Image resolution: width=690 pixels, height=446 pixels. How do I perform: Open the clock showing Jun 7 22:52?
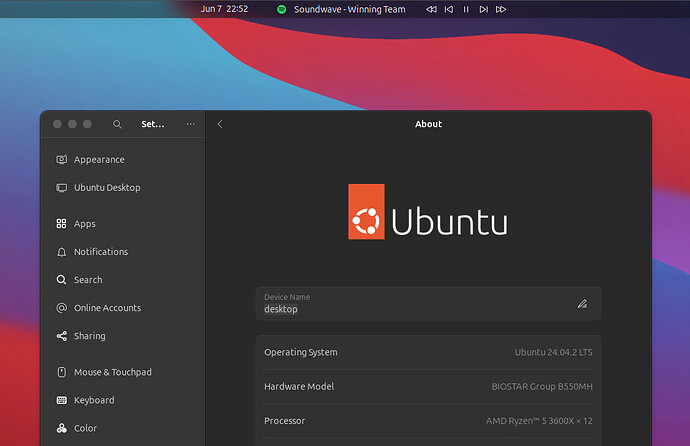click(x=224, y=9)
